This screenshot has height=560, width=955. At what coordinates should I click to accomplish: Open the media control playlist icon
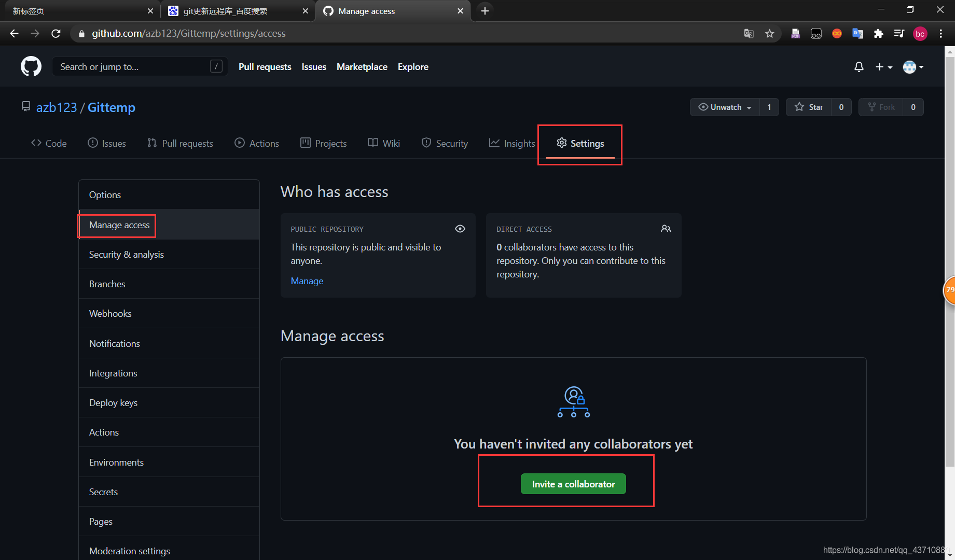(x=899, y=34)
